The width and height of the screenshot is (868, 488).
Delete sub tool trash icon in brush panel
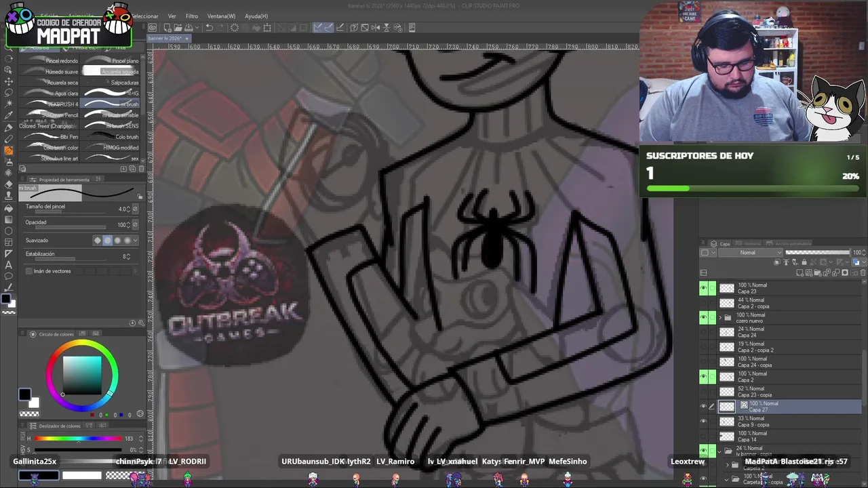pyautogui.click(x=142, y=168)
